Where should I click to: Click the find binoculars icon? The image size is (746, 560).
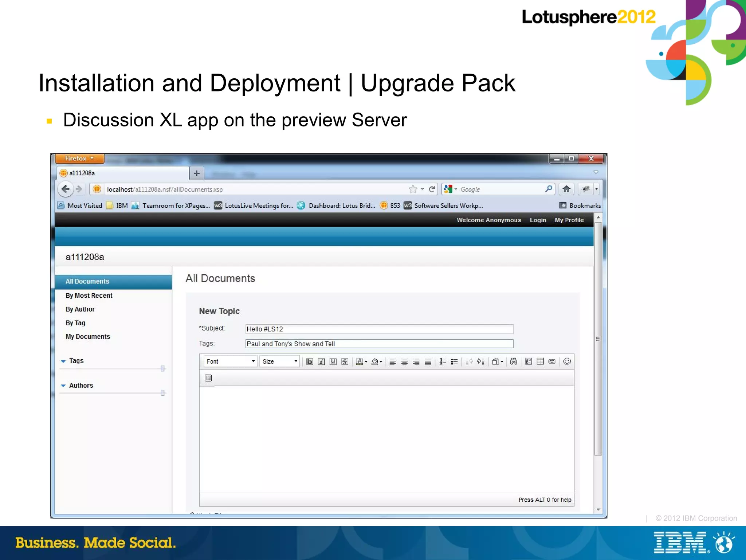pyautogui.click(x=514, y=361)
